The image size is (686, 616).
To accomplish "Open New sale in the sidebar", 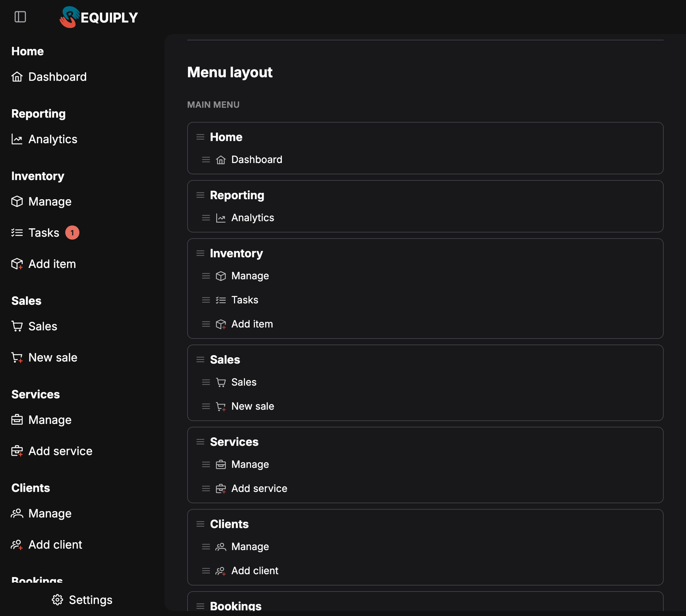I will (x=44, y=358).
